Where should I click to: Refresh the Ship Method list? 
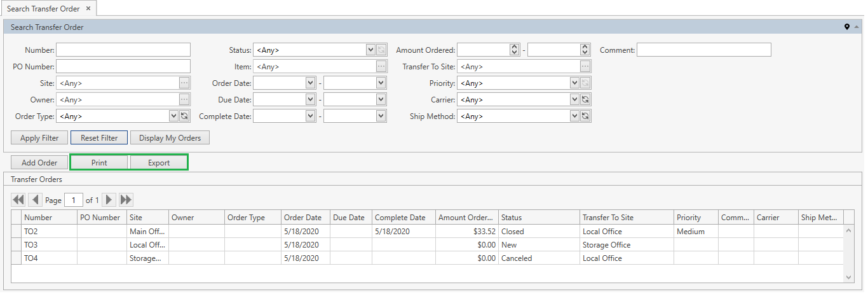tap(585, 116)
